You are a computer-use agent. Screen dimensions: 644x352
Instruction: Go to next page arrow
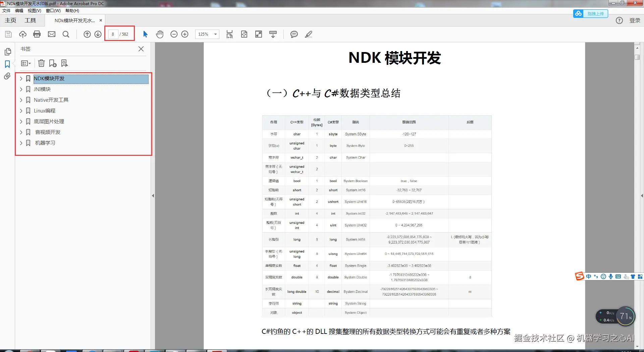coord(98,34)
